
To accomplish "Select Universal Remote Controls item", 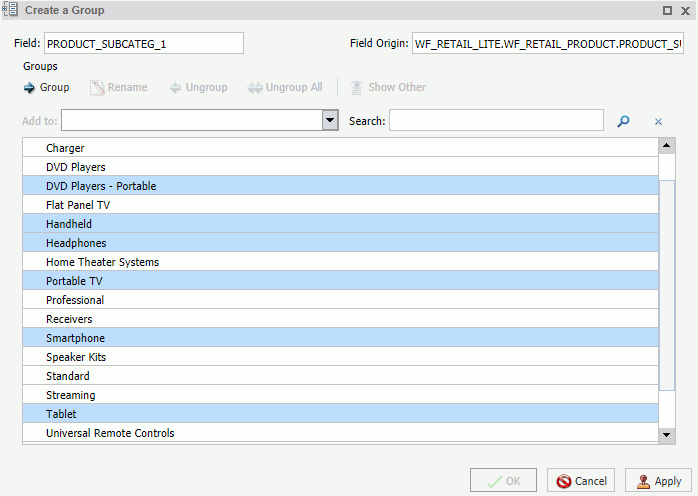I will pyautogui.click(x=341, y=433).
